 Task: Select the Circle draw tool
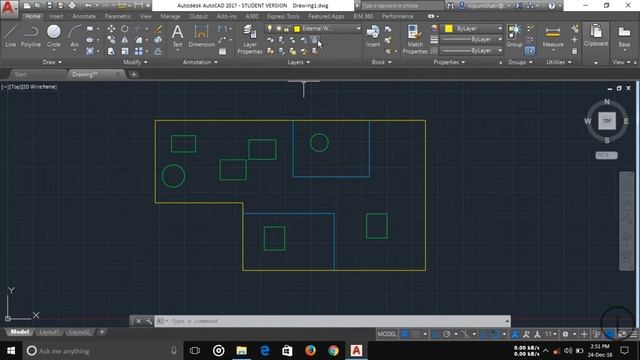click(53, 36)
